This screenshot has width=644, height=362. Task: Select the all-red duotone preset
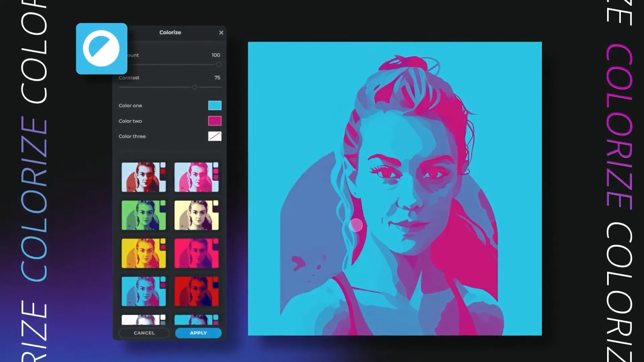197,292
